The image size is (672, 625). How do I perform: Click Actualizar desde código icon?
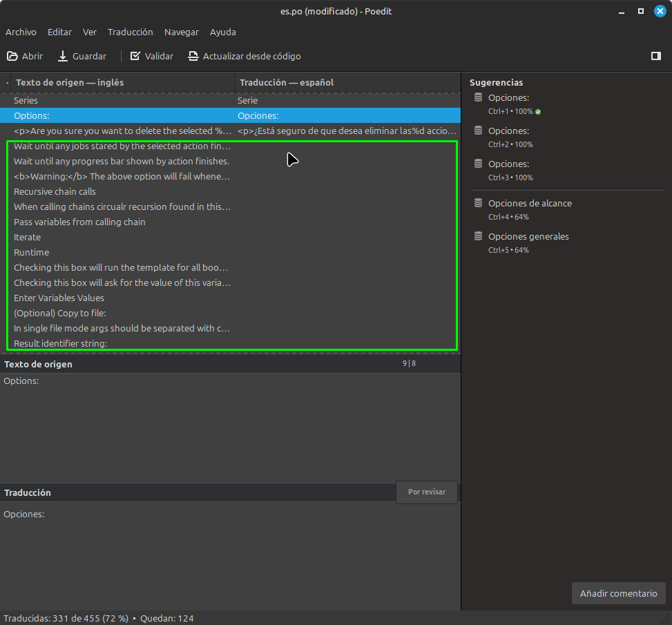click(193, 56)
